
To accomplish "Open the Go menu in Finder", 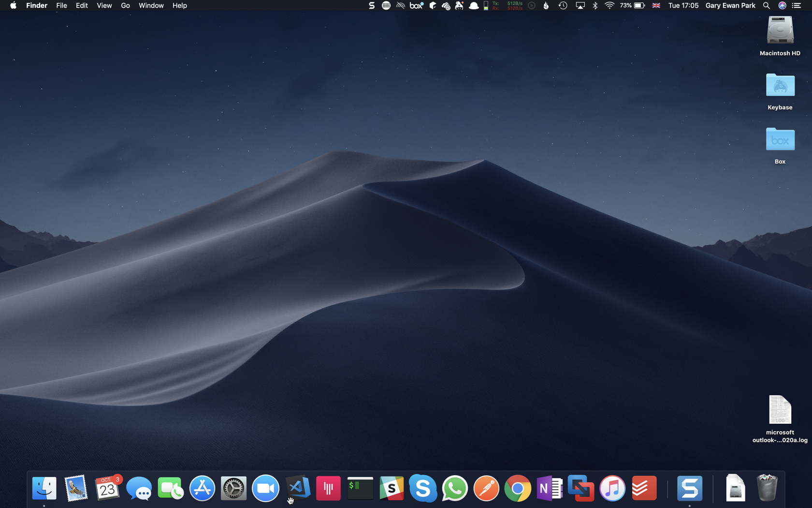I will coord(125,6).
